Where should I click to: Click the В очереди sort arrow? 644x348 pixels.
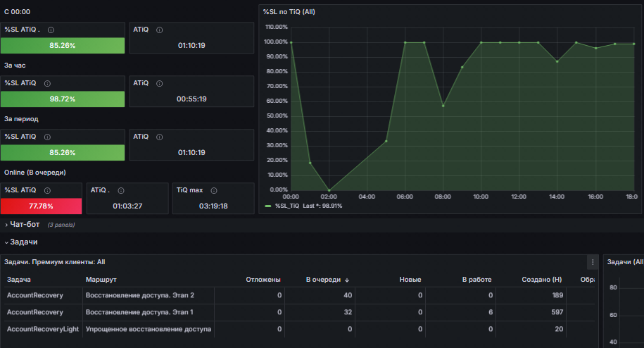click(347, 280)
